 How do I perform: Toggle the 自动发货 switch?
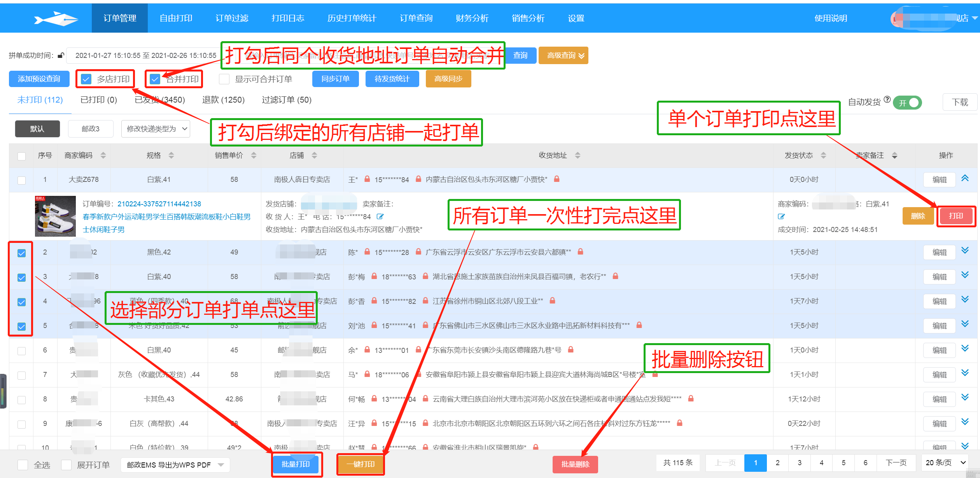(908, 103)
